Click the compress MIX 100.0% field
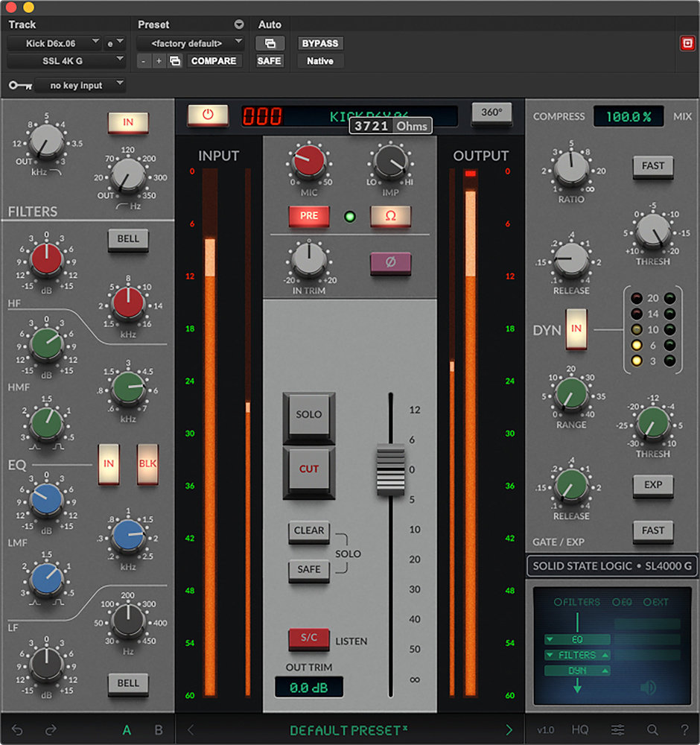 (x=629, y=117)
